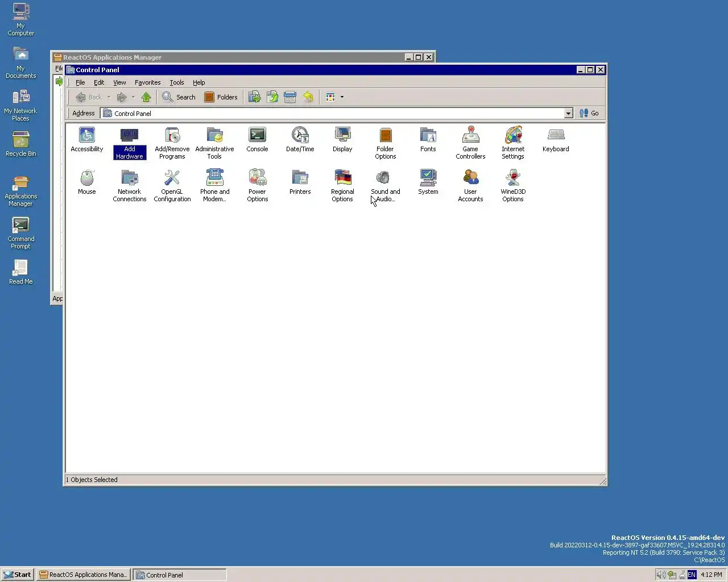Select the Read Me desktop icon
728x582 pixels.
pos(20,272)
